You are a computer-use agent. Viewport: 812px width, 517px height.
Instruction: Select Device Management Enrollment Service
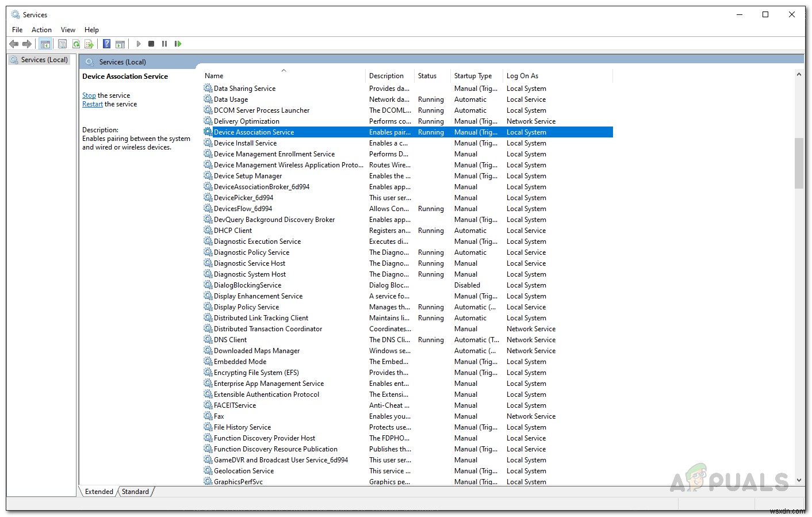(408, 154)
